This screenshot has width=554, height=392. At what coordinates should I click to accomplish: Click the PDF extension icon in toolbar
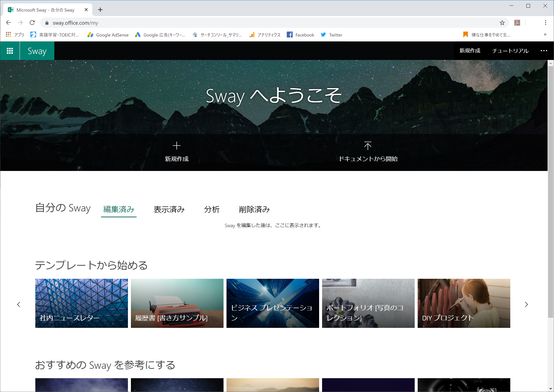tap(517, 23)
